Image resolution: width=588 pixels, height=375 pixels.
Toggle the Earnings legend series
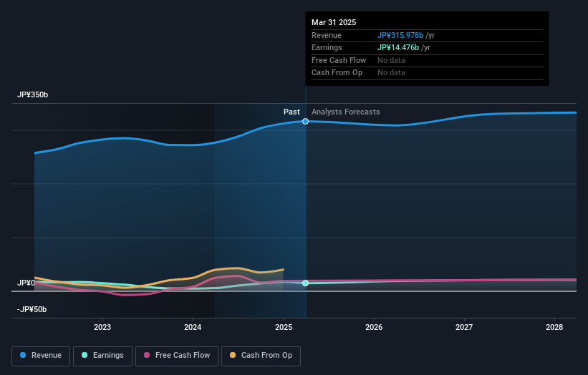point(102,356)
